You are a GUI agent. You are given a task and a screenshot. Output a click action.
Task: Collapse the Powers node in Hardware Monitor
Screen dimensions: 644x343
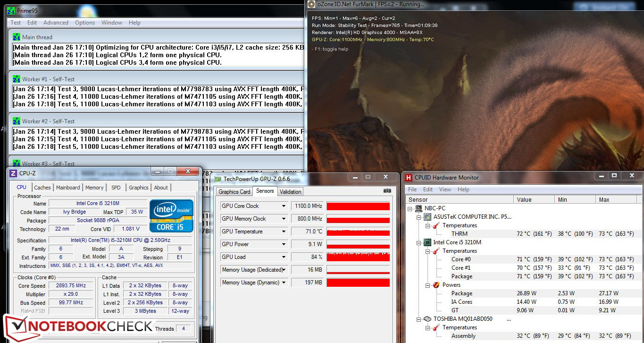(427, 285)
